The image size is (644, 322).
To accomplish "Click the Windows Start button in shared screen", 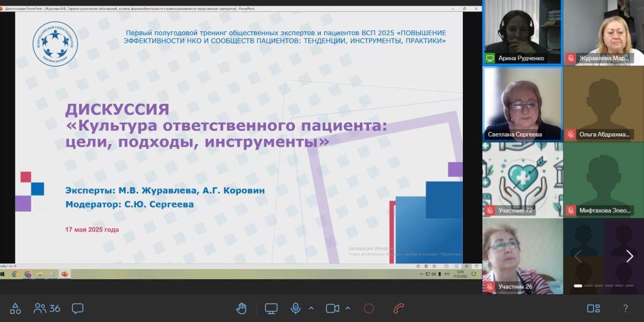I will (3, 274).
